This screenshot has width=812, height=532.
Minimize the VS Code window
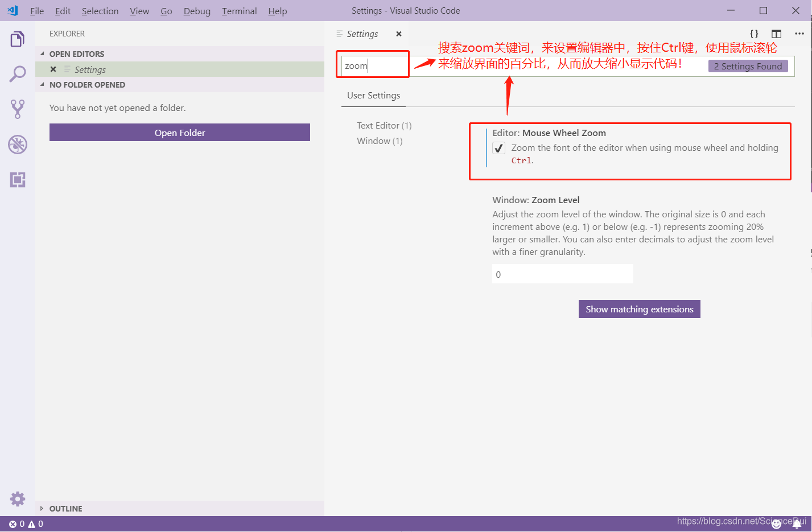[731, 10]
